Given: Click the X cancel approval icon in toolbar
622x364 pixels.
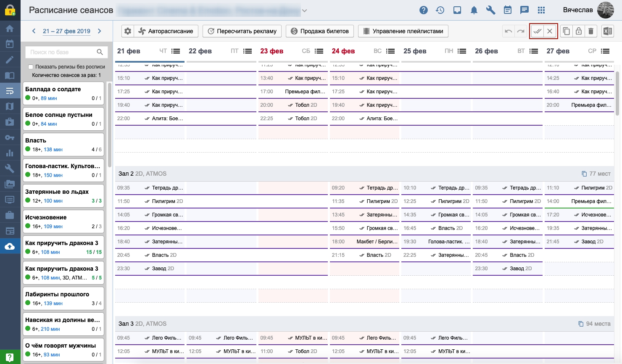Looking at the screenshot, I should pyautogui.click(x=550, y=31).
